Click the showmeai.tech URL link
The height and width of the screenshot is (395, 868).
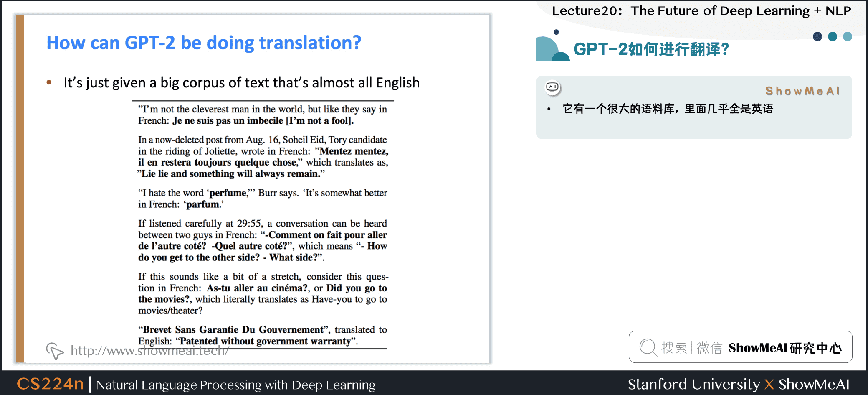pos(149,351)
